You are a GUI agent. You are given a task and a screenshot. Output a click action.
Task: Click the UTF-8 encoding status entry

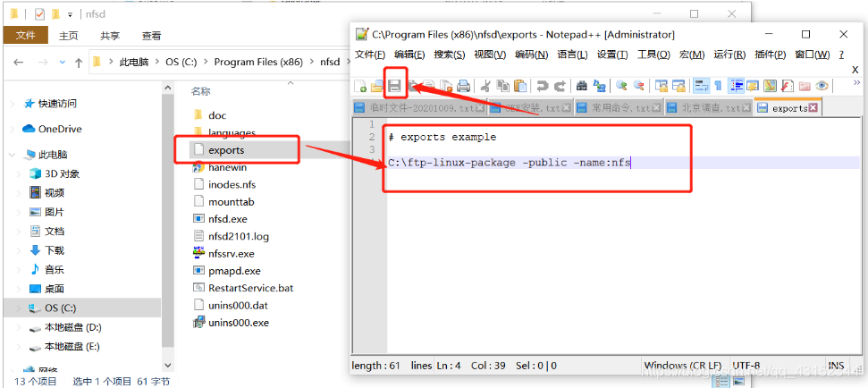pyautogui.click(x=746, y=366)
